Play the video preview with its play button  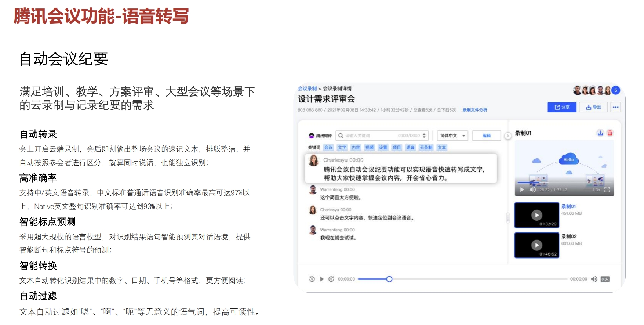(x=522, y=190)
